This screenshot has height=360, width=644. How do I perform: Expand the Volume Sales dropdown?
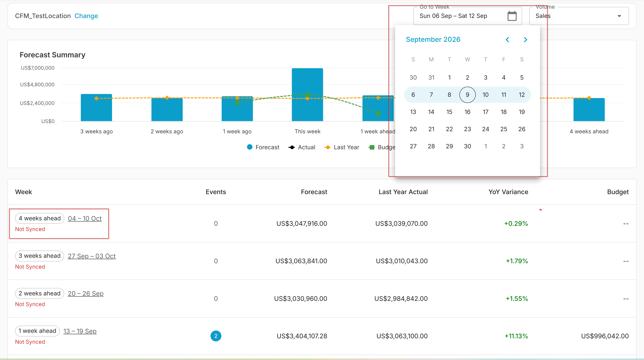pyautogui.click(x=579, y=16)
